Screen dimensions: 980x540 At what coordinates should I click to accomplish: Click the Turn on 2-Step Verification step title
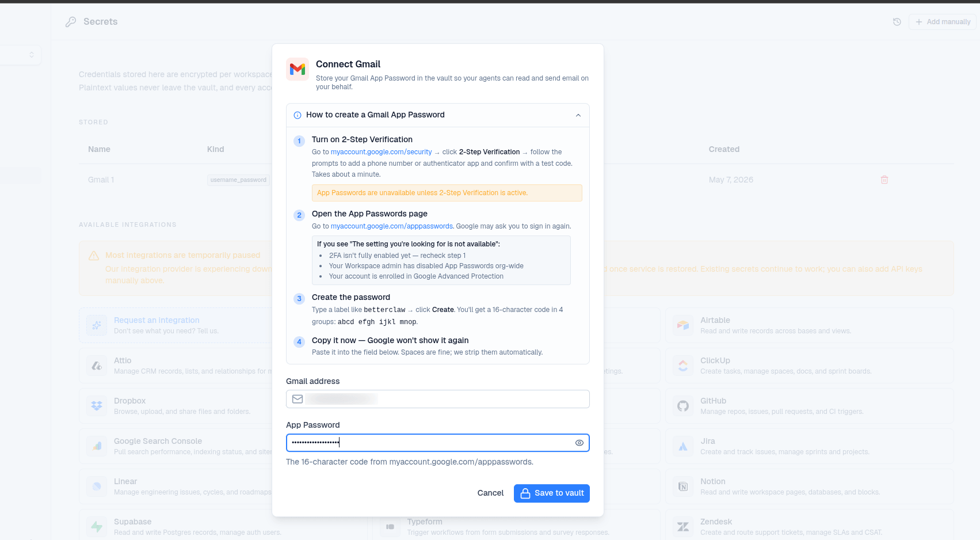[362, 139]
